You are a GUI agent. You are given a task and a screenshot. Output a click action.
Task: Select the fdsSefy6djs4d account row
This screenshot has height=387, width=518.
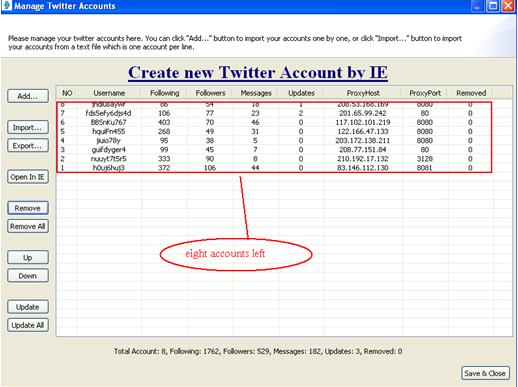point(274,113)
